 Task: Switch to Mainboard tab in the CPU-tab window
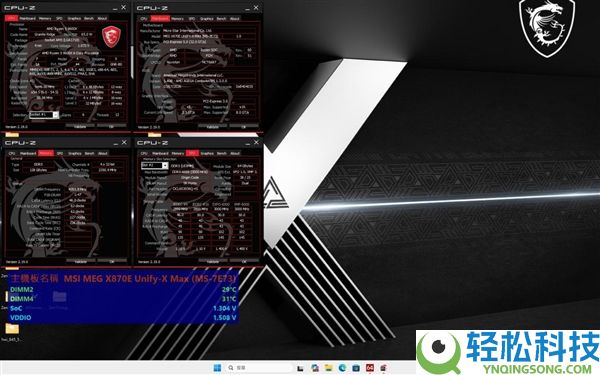pos(28,18)
